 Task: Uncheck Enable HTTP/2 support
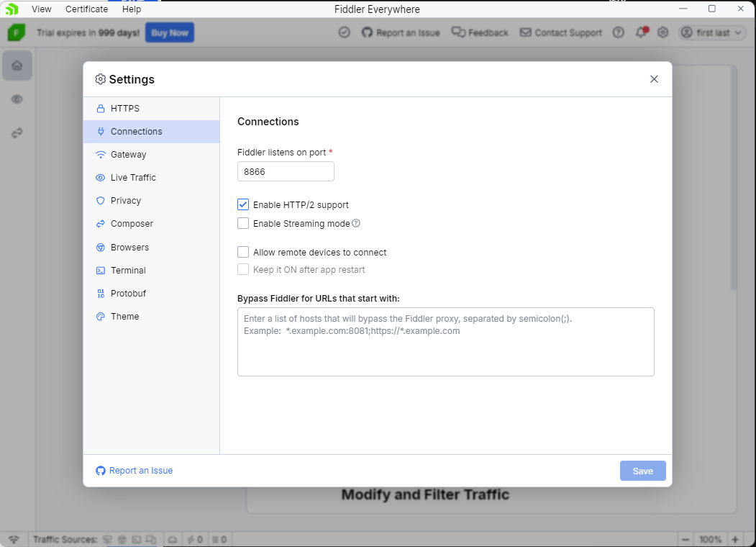pos(243,204)
